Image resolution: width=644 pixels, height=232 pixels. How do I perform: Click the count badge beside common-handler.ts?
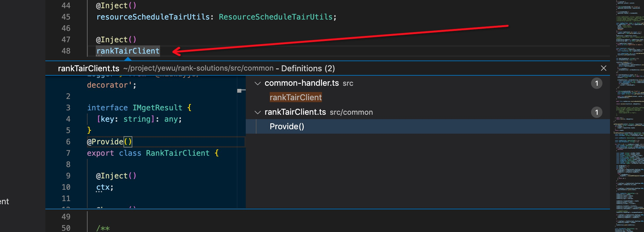pos(596,83)
